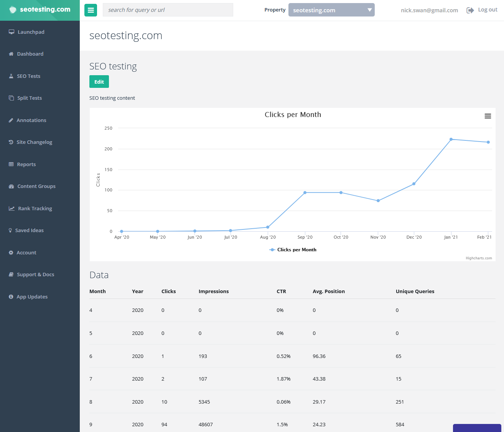This screenshot has width=504, height=432.
Task: Click the Dec '20 data point on chart
Action: [414, 184]
